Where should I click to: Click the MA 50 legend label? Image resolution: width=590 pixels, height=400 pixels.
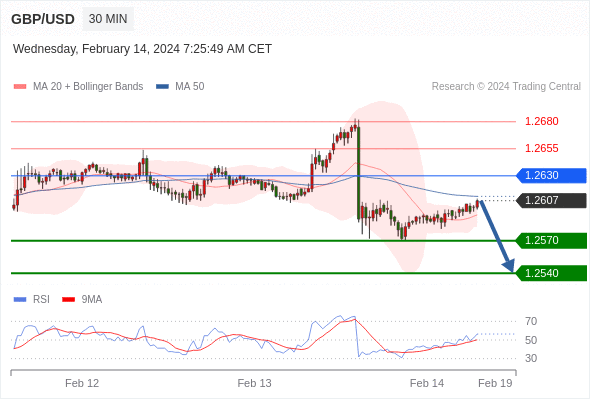tap(190, 87)
